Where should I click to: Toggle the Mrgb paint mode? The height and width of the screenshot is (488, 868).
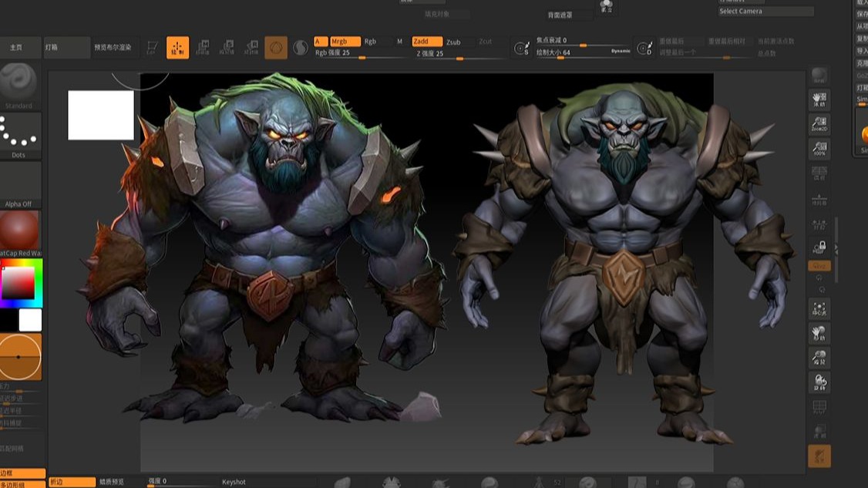[344, 42]
